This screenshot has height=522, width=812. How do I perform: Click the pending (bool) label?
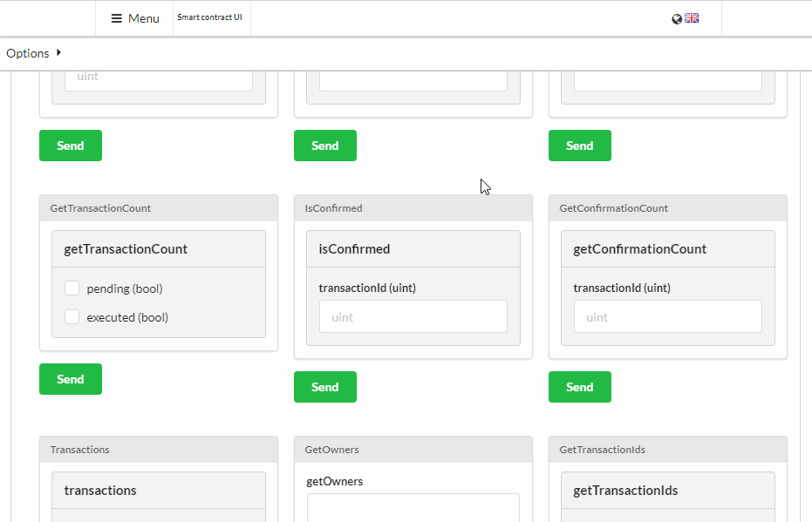[x=124, y=288]
